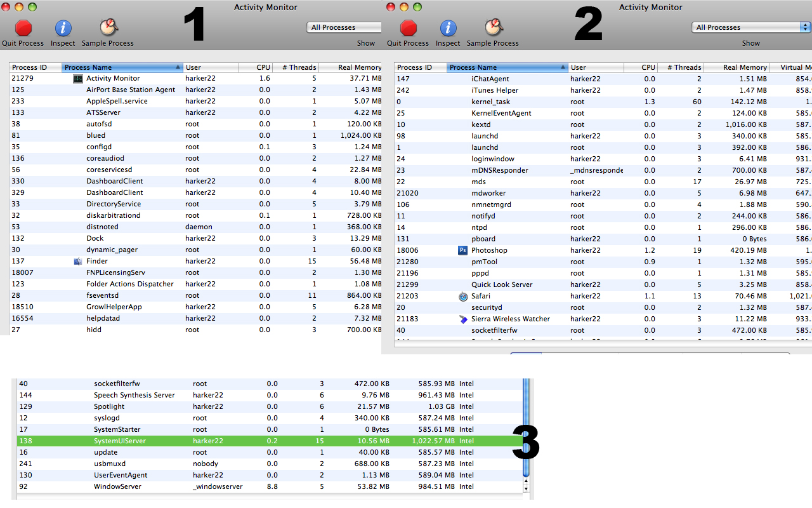
Task: Sort by Process ID column in window 1
Action: point(36,67)
